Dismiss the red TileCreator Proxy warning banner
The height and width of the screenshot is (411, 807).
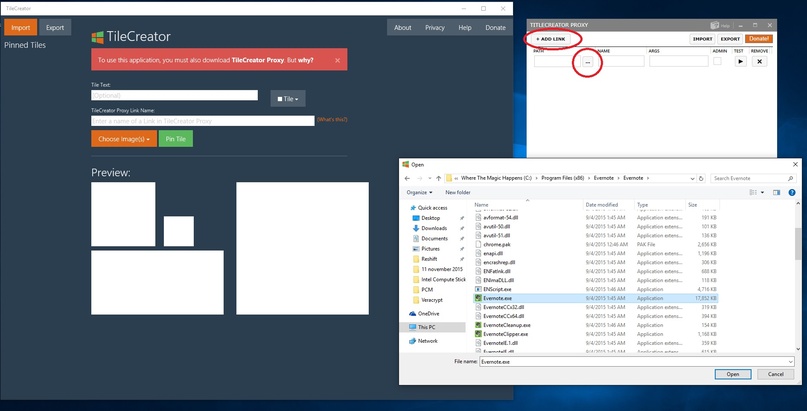click(337, 60)
